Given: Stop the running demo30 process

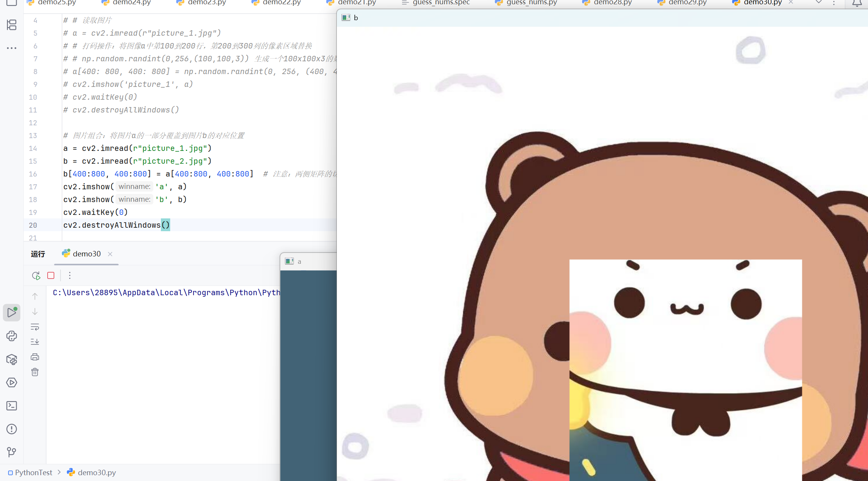Looking at the screenshot, I should 51,275.
